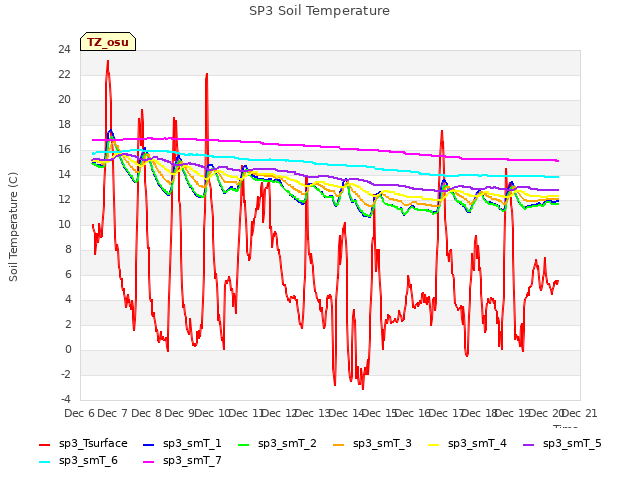Click the TZ_osu annotation label
Image resolution: width=640 pixels, height=480 pixels.
click(108, 42)
